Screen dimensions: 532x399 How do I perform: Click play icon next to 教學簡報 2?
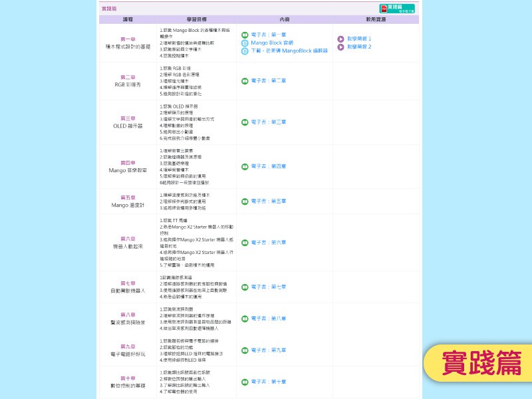pyautogui.click(x=340, y=47)
